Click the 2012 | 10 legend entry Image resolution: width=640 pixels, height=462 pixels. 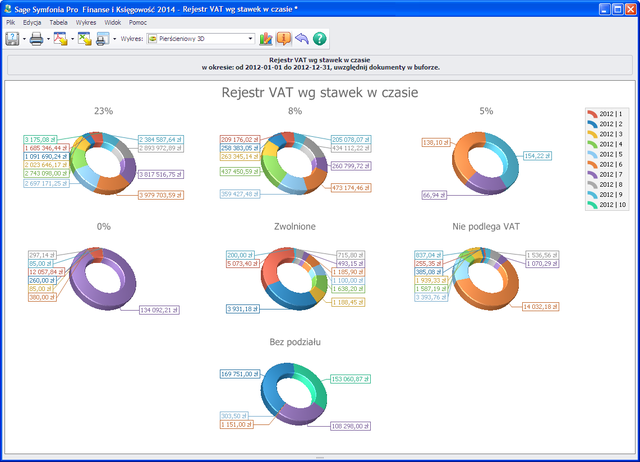click(609, 205)
